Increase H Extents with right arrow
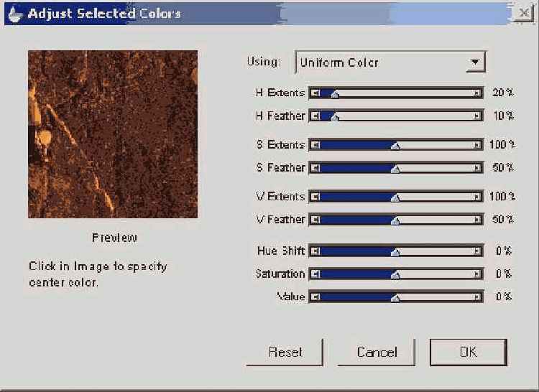This screenshot has width=539, height=392. point(476,93)
